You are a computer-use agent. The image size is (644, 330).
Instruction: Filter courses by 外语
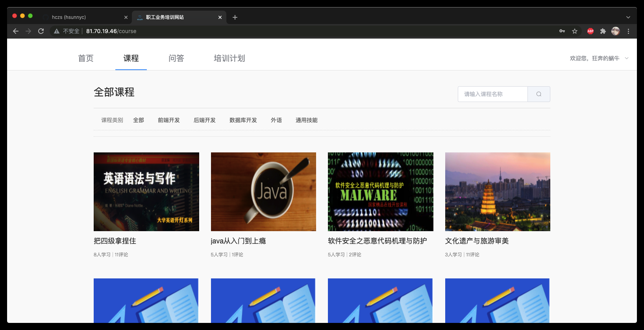click(x=276, y=120)
